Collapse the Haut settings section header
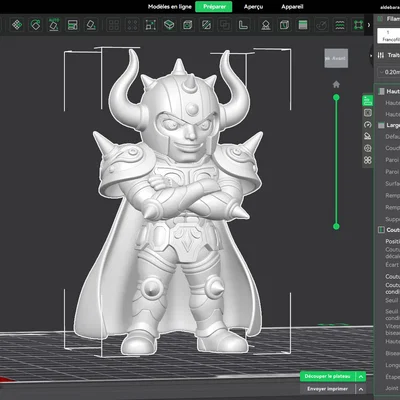400x400 pixels. (388, 91)
